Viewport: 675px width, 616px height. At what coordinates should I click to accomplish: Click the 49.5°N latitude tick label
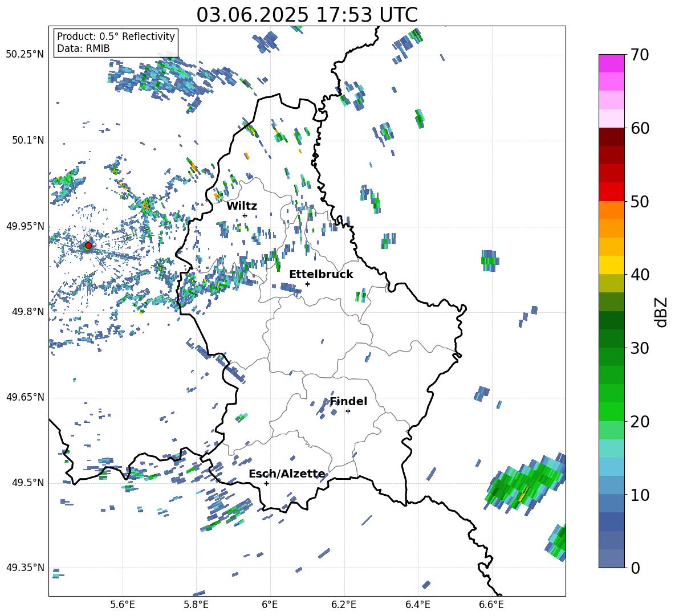coord(27,483)
